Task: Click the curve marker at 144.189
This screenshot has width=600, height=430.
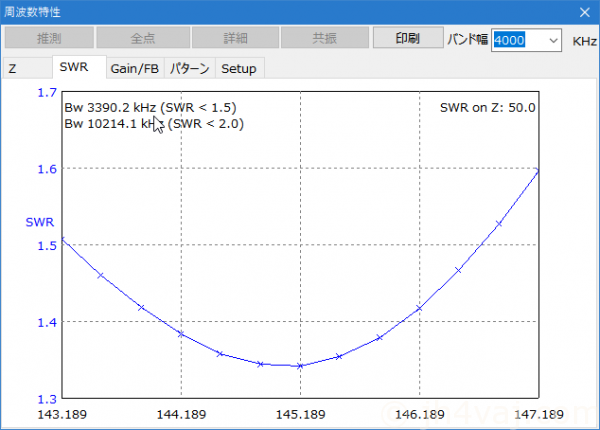Action: click(181, 333)
